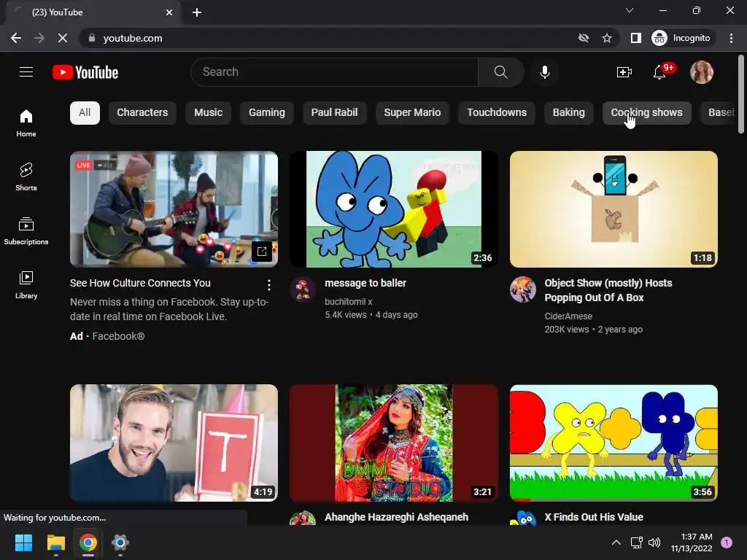Screen dimensions: 747x560
Task: Toggle browser side panel
Action: point(635,38)
